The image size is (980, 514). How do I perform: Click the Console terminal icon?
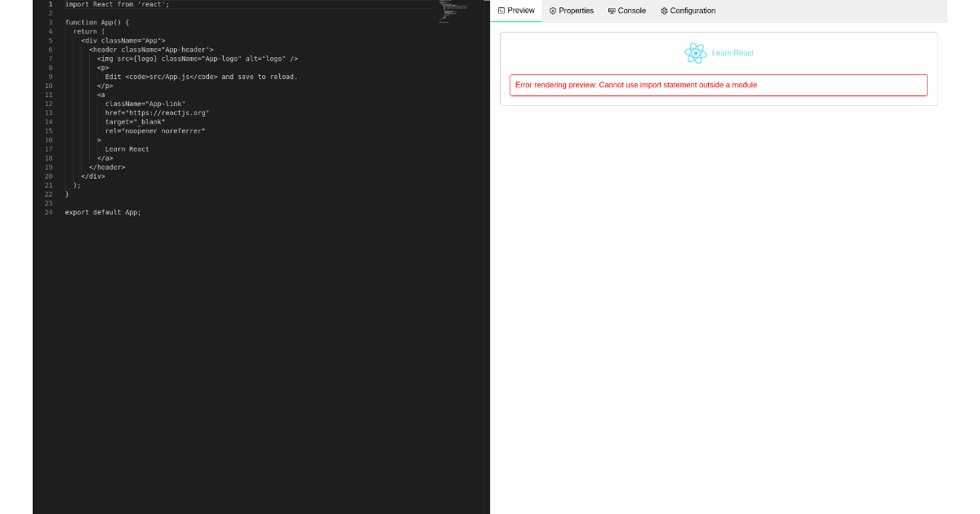610,11
